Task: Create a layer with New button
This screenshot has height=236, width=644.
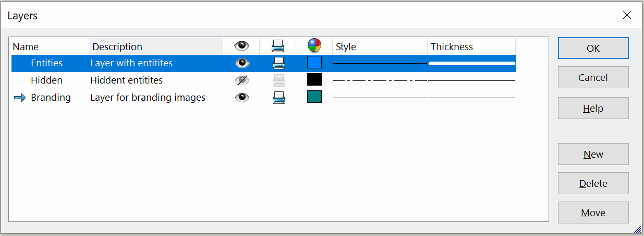Action: pyautogui.click(x=593, y=154)
